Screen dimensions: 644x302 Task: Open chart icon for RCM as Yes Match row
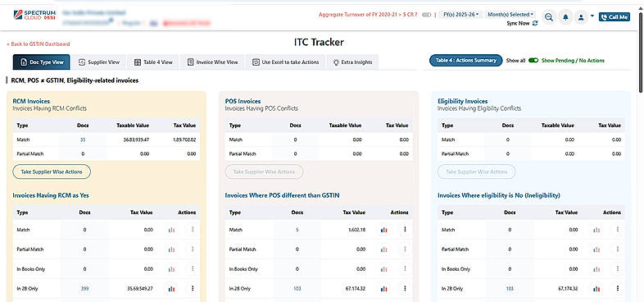(172, 230)
